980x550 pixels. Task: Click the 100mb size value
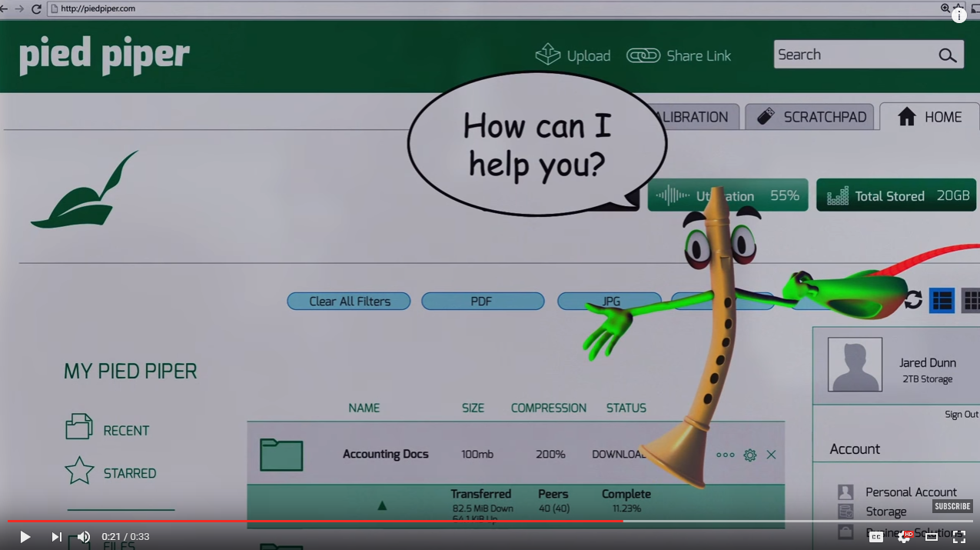[x=477, y=454]
